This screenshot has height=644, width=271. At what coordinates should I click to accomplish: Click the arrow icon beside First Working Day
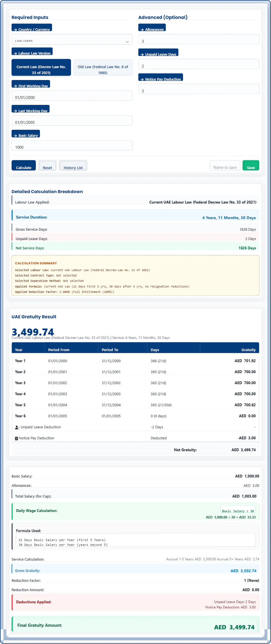[x=15, y=86]
